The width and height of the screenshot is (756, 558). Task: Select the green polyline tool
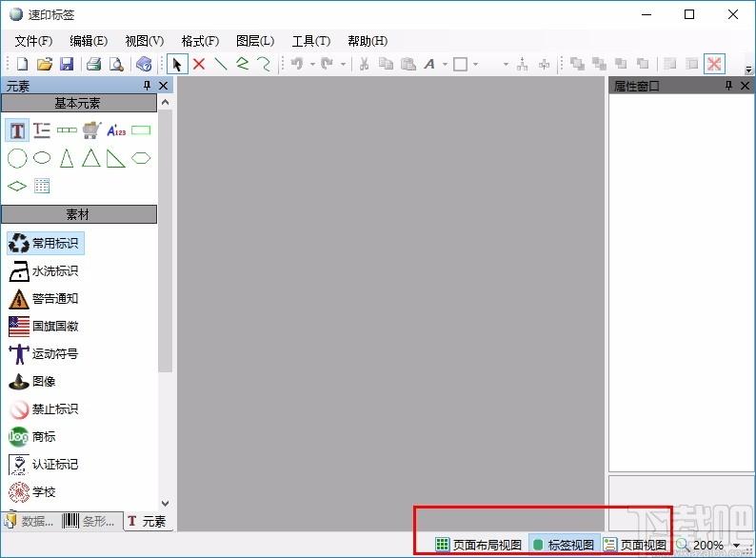pos(242,64)
